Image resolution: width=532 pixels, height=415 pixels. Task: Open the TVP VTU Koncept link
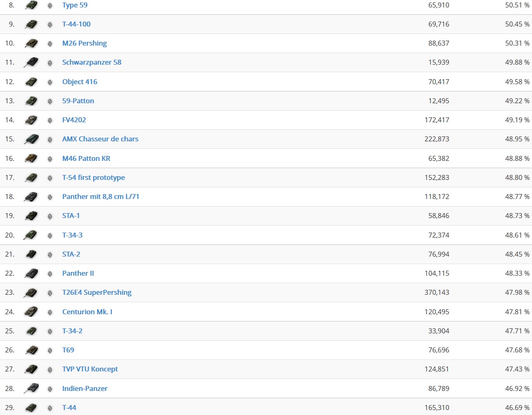coord(90,369)
